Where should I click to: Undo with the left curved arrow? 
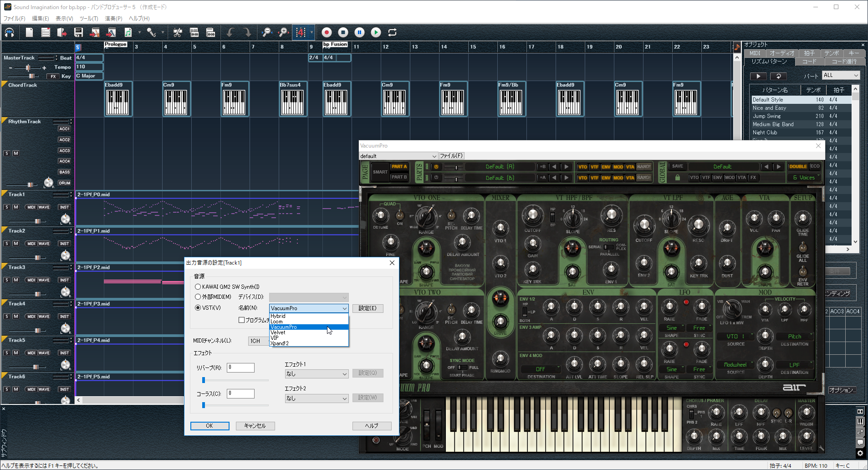230,32
